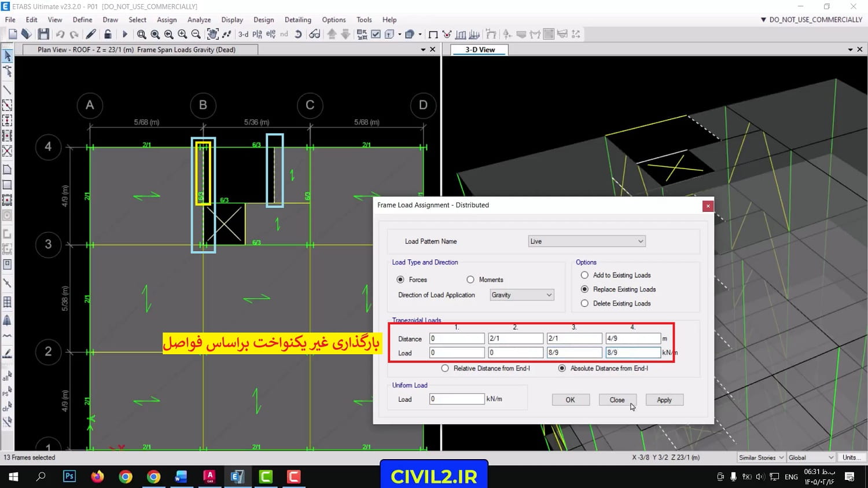This screenshot has height=488, width=868.
Task: Activate the Pan hand tool
Action: (x=212, y=34)
